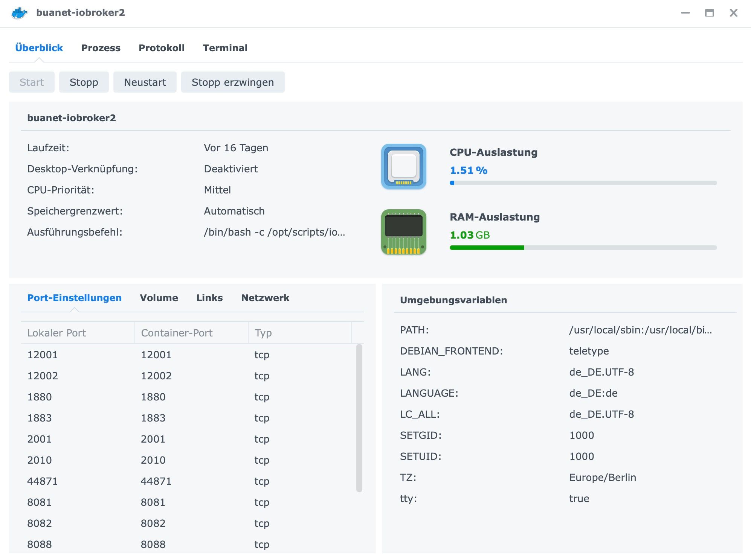Open the Terminal tab
The width and height of the screenshot is (751, 560).
coord(225,48)
